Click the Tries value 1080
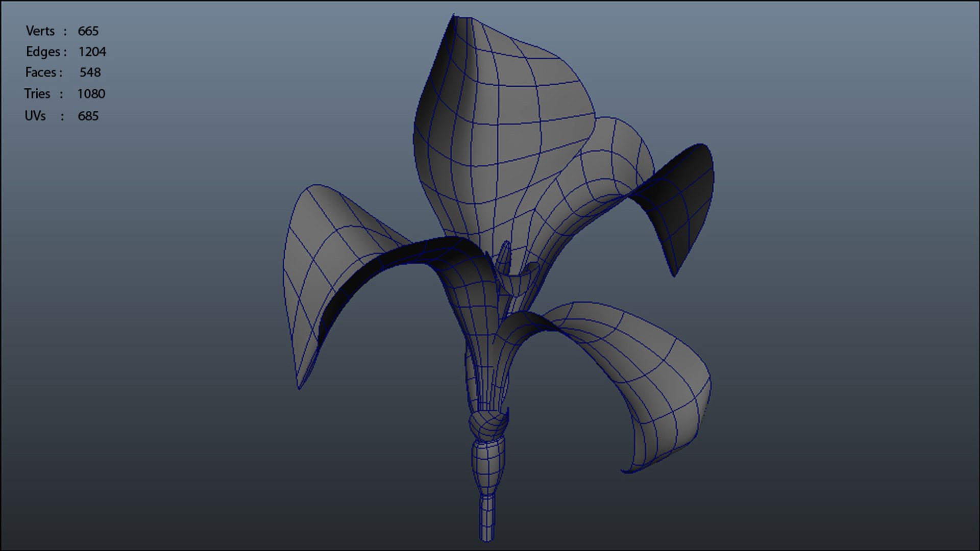The height and width of the screenshot is (551, 980). [x=91, y=94]
